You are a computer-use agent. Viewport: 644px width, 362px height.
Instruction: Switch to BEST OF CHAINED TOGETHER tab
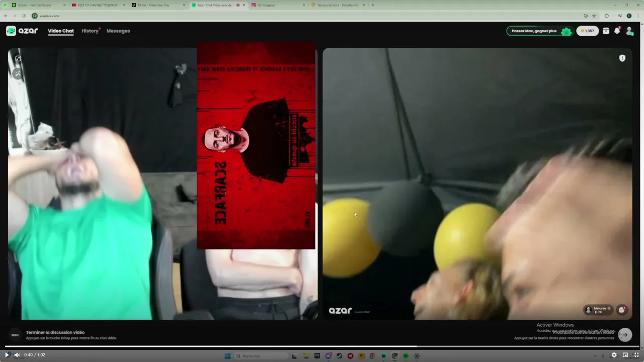click(x=98, y=5)
